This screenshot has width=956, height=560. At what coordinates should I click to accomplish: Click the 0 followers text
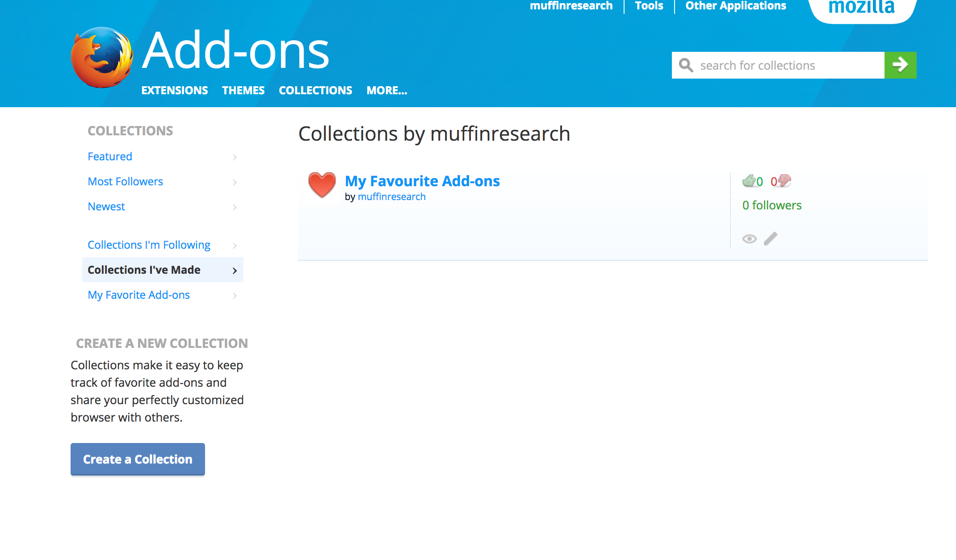tap(772, 205)
